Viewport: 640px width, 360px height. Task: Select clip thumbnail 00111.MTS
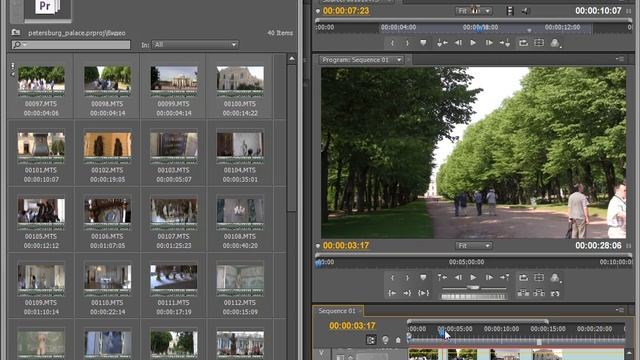pyautogui.click(x=174, y=279)
